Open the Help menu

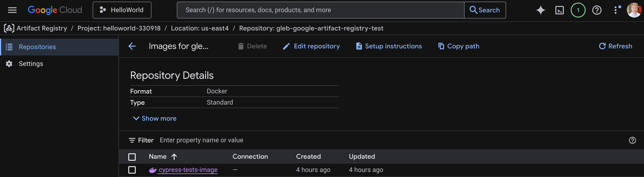[x=597, y=10]
